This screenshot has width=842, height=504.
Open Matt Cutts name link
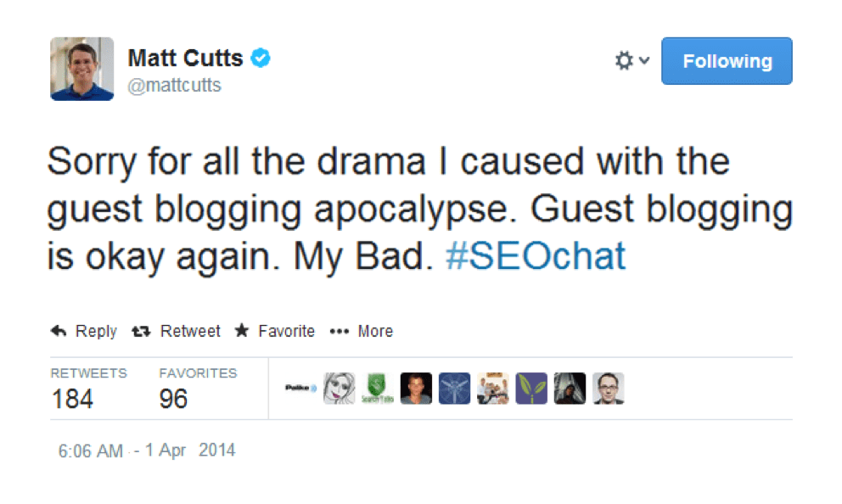click(x=185, y=59)
